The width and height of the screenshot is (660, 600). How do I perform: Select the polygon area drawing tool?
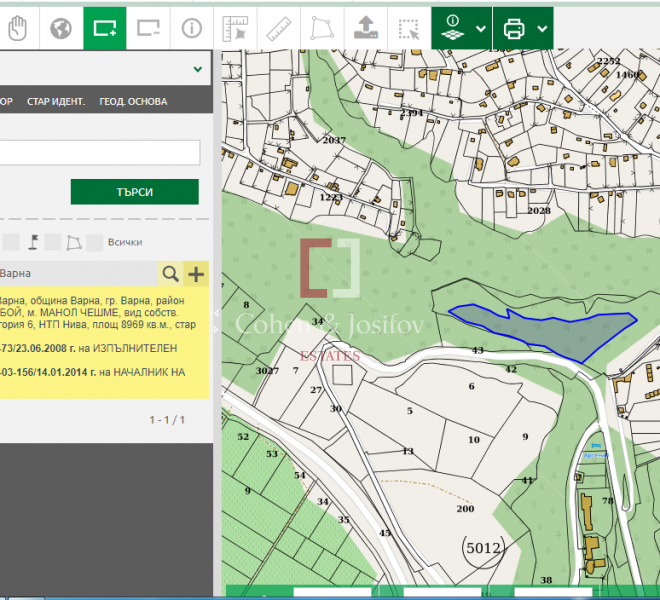(322, 29)
